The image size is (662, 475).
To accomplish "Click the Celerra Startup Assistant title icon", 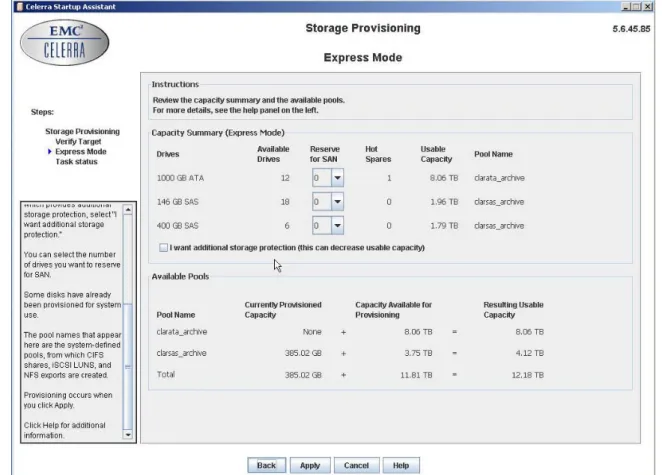I will point(20,6).
